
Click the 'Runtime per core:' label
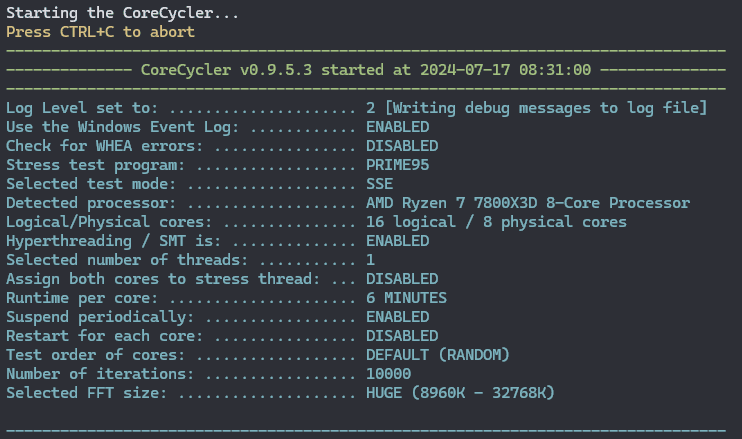pos(82,298)
